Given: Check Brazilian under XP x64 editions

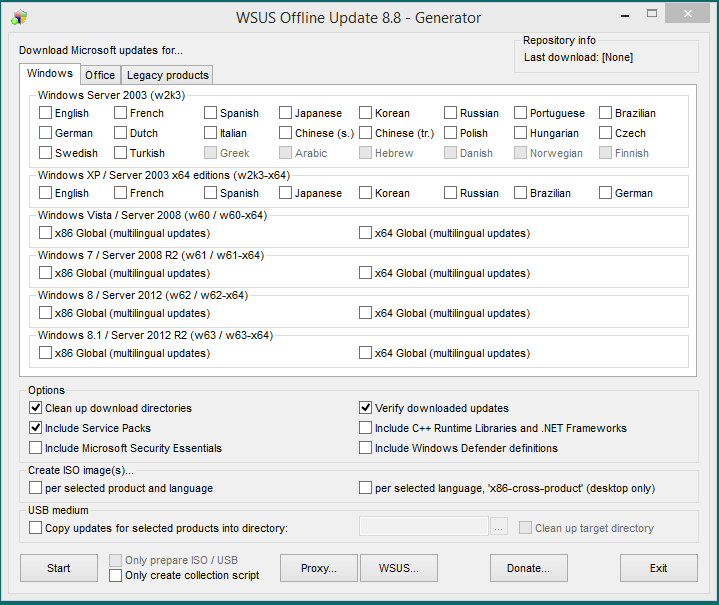Looking at the screenshot, I should point(520,193).
